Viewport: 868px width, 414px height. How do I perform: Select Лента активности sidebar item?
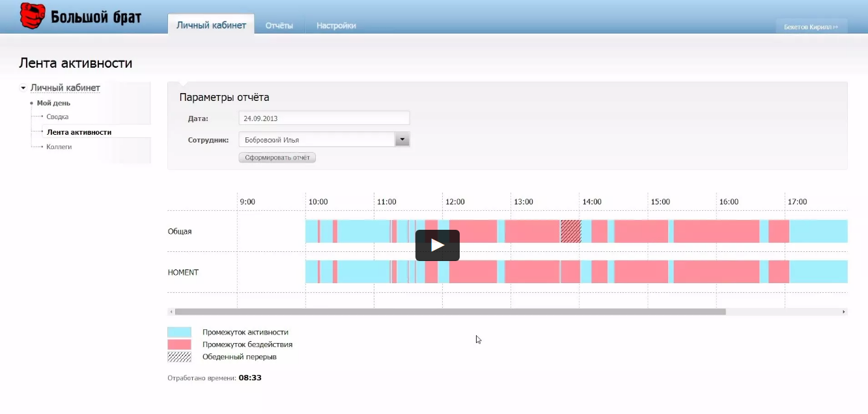click(x=79, y=132)
